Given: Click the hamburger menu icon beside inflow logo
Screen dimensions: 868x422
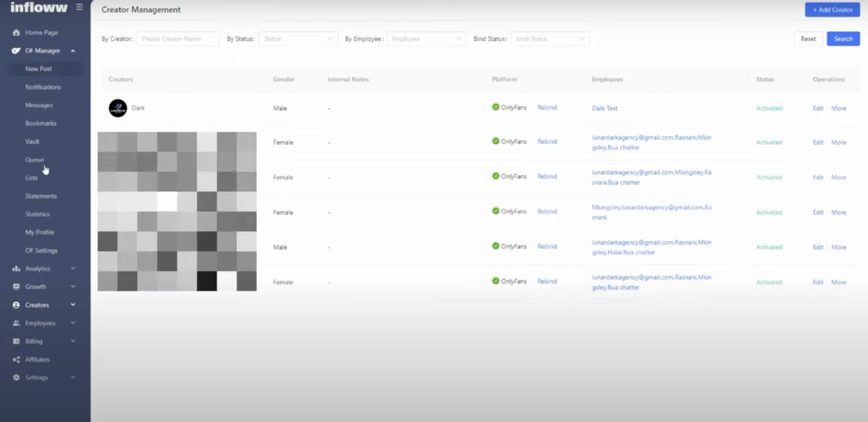Looking at the screenshot, I should 79,7.
